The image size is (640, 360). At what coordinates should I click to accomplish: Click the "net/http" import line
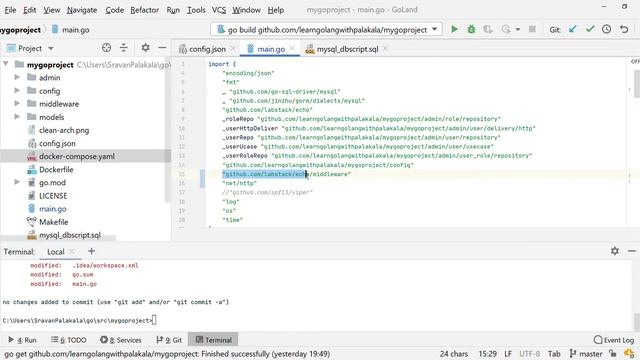pos(240,183)
